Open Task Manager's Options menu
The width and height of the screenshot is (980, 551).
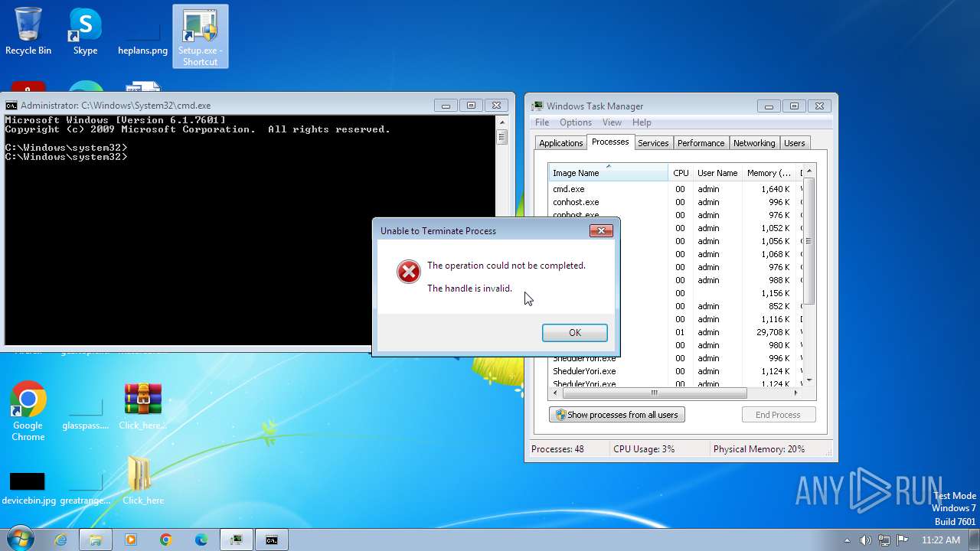point(576,122)
